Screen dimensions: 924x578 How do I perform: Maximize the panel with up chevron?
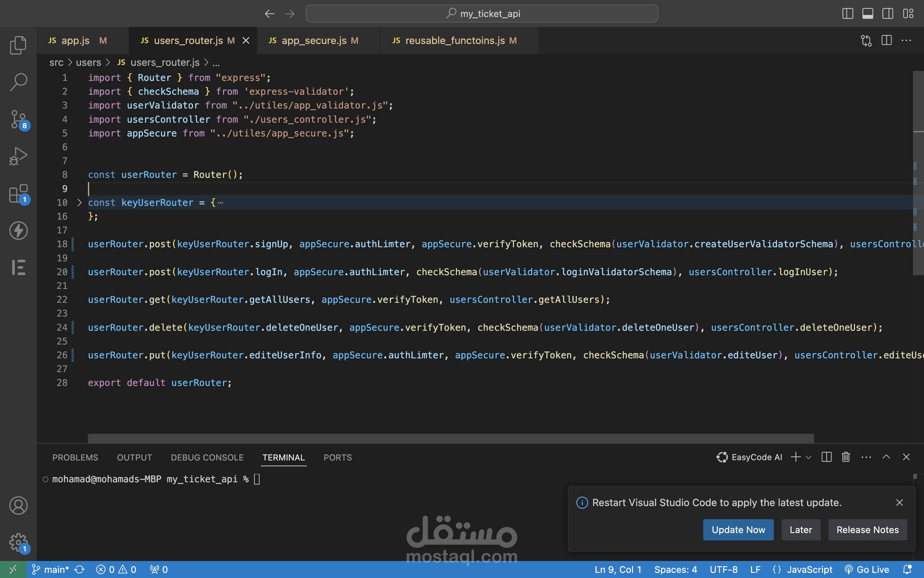[886, 457]
